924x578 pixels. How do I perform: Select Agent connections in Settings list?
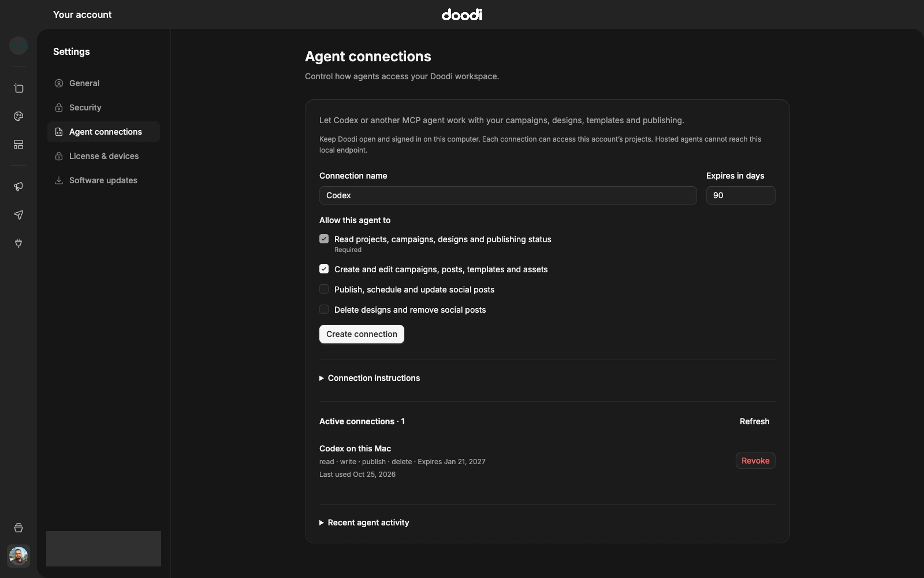(103, 132)
